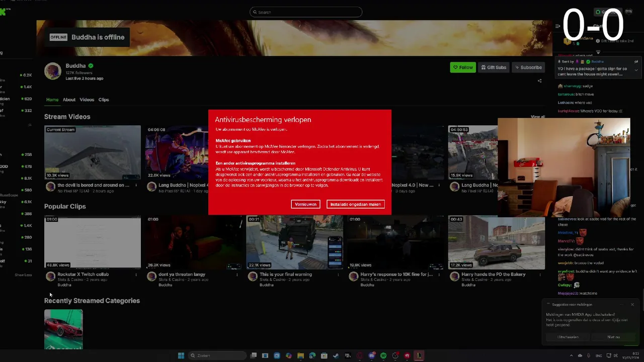Click the share icon below Subscribe
644x362 pixels.
(x=540, y=80)
